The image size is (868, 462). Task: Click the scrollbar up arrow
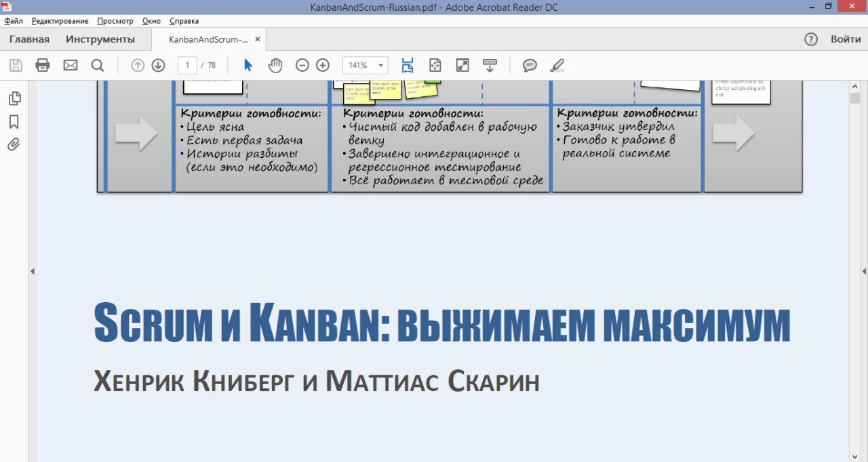[x=854, y=87]
